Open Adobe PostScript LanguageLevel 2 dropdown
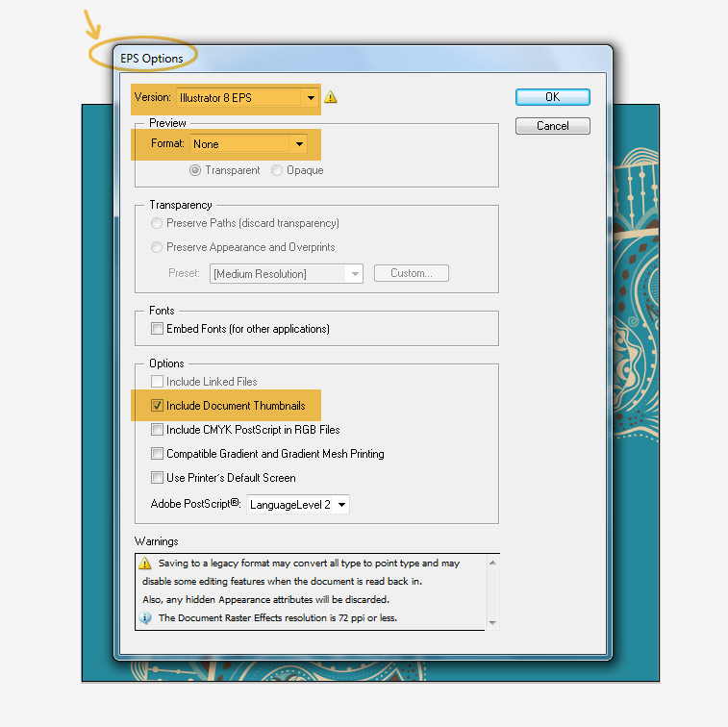This screenshot has width=728, height=727. tap(297, 505)
